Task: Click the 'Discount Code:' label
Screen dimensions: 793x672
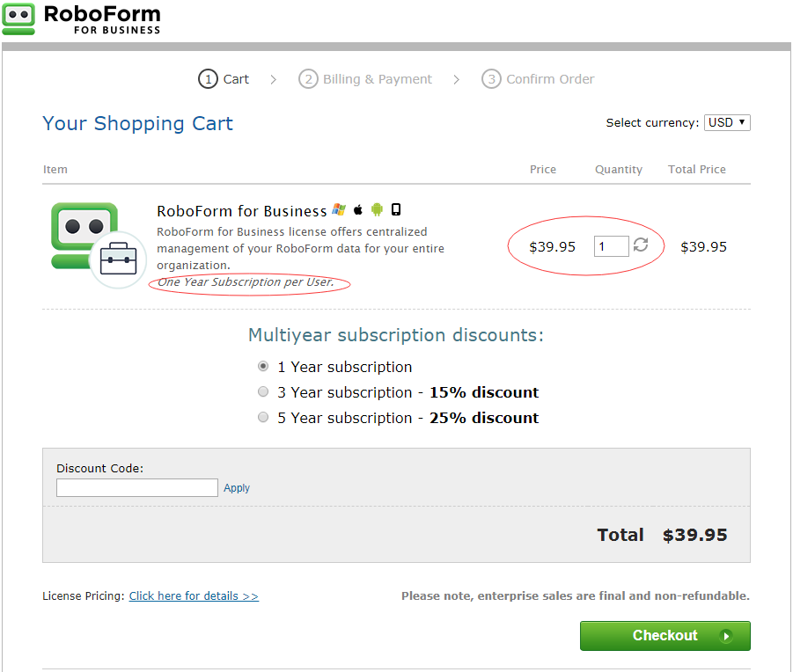Action: tap(99, 469)
